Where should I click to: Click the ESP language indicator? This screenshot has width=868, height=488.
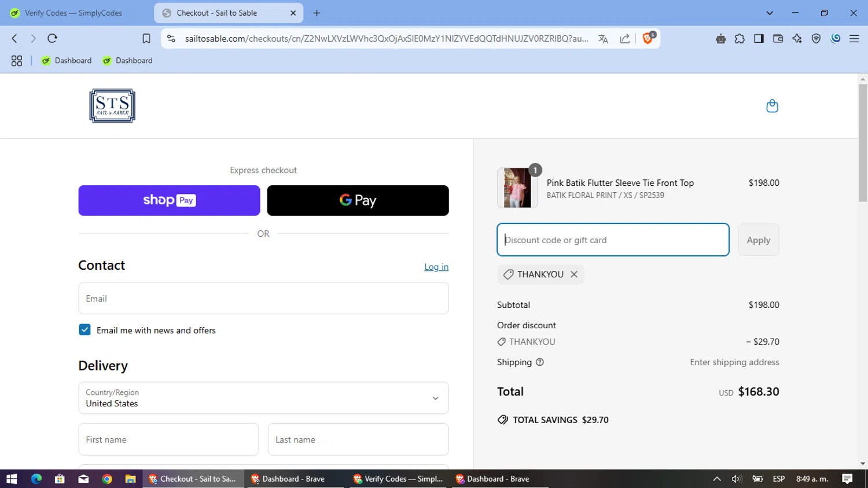pyautogui.click(x=779, y=479)
